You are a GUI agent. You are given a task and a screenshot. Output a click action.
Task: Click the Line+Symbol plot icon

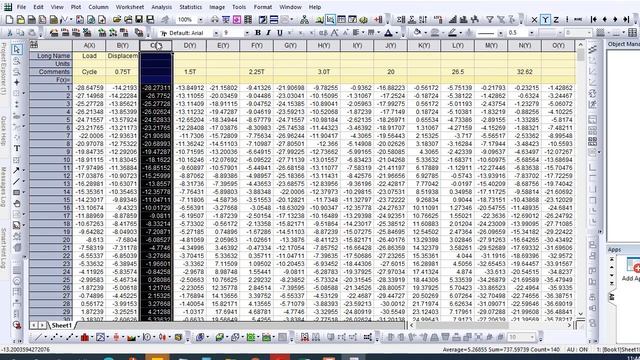pos(69,337)
